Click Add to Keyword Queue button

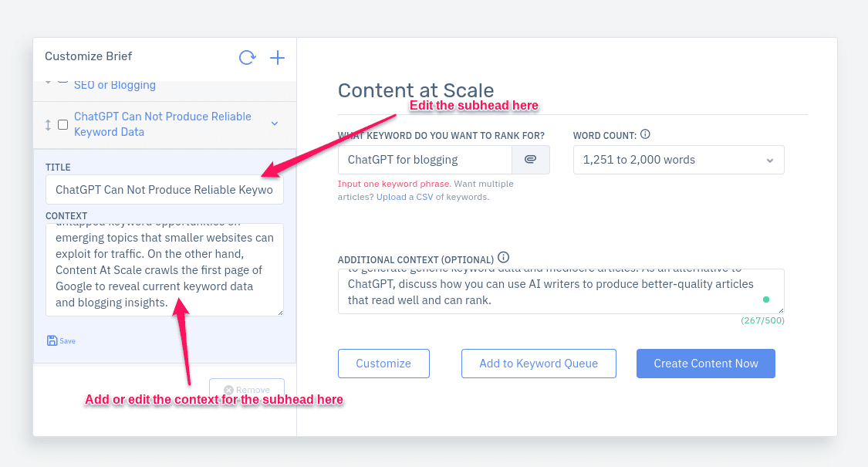pos(539,364)
